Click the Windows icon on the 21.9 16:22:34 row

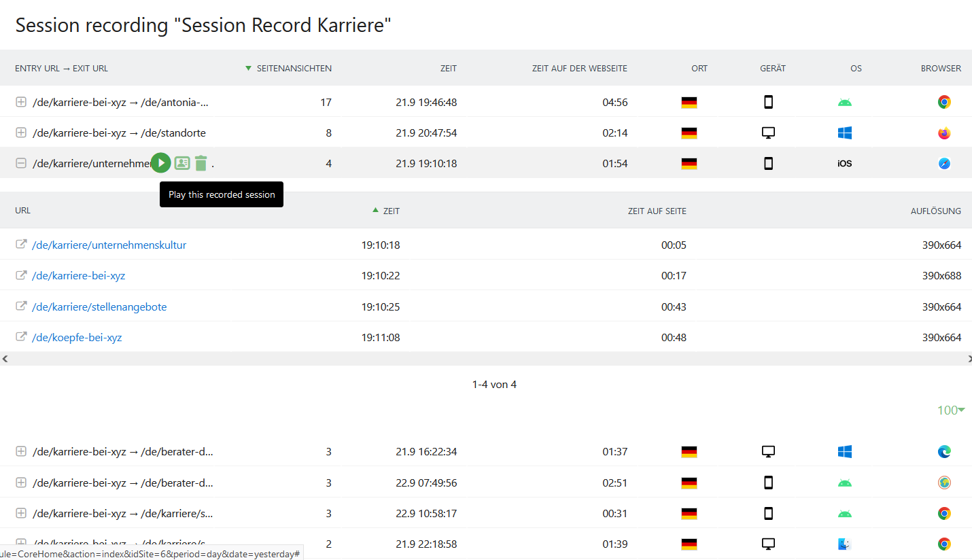(x=845, y=451)
